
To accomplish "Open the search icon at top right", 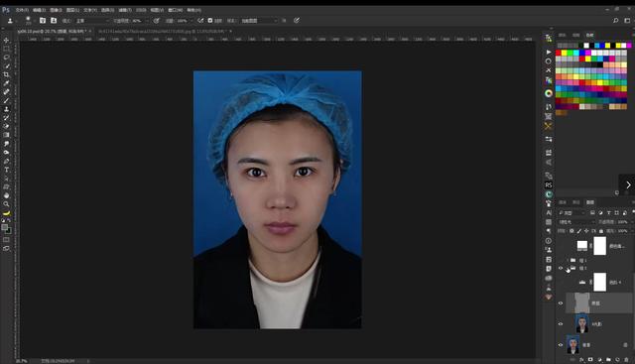I will (615, 20).
